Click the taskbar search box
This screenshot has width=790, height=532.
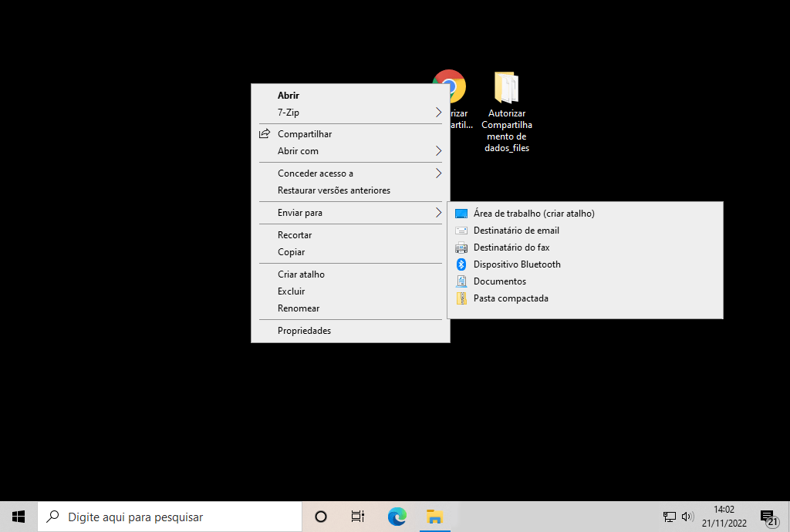click(170, 517)
